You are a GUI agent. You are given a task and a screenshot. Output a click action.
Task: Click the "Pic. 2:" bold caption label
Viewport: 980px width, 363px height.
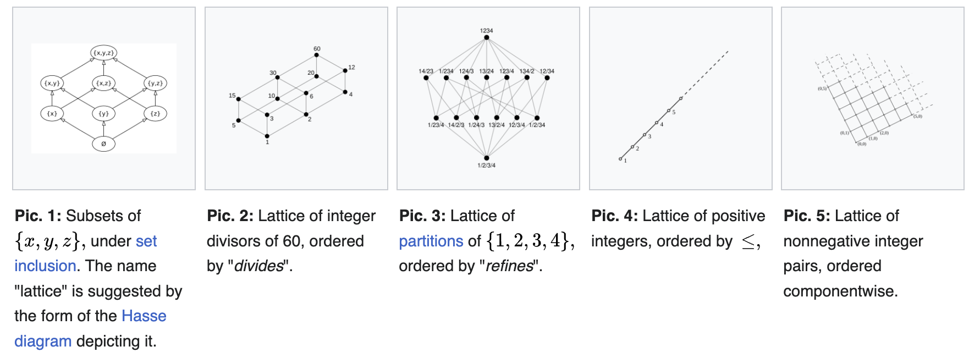[230, 216]
